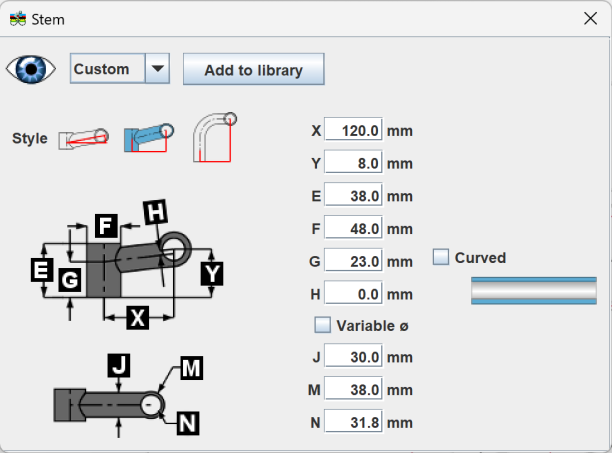Toggle the stem visibility eye icon
The image size is (612, 453).
click(x=31, y=69)
